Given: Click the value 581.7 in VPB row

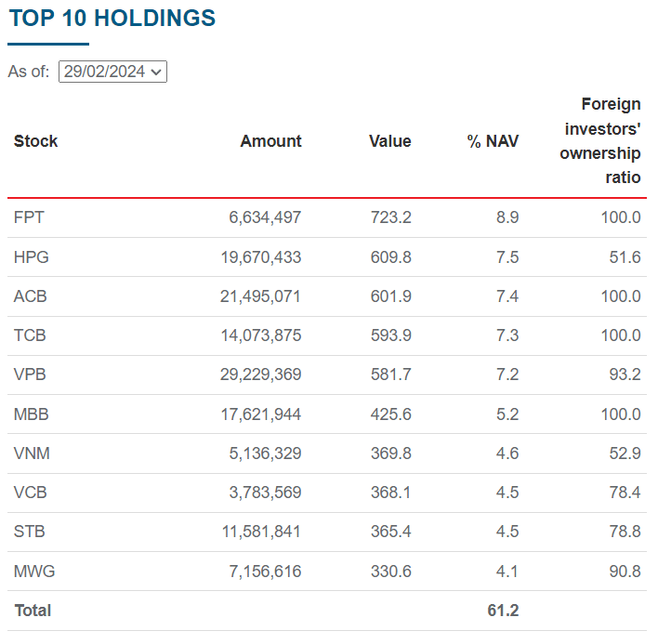Looking at the screenshot, I should coord(390,375).
